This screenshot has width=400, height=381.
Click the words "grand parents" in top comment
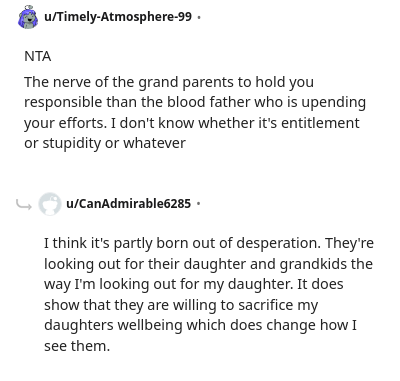[x=186, y=82]
